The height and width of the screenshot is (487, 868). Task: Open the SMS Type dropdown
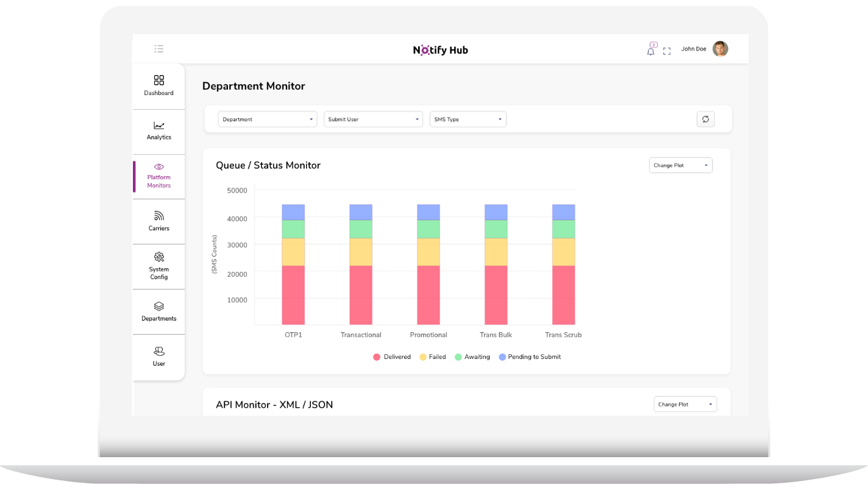(x=468, y=119)
